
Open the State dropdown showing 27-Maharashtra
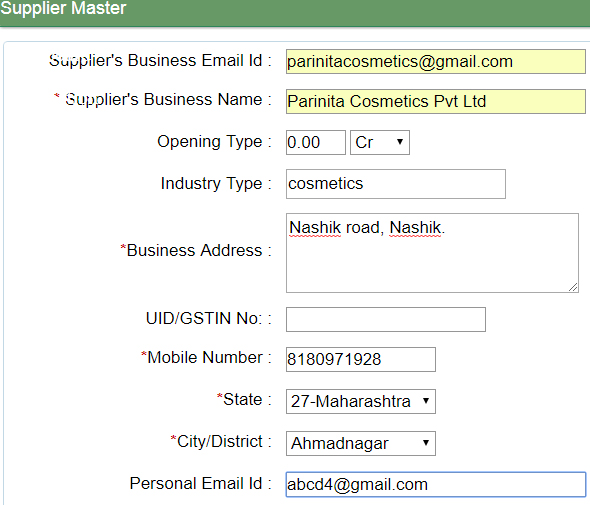coord(360,402)
